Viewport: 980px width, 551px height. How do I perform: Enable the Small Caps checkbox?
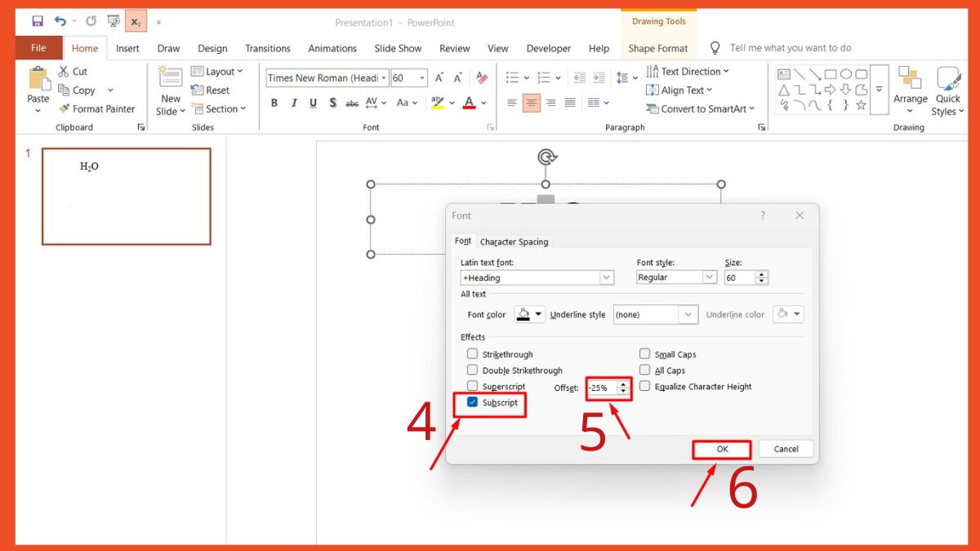tap(644, 354)
